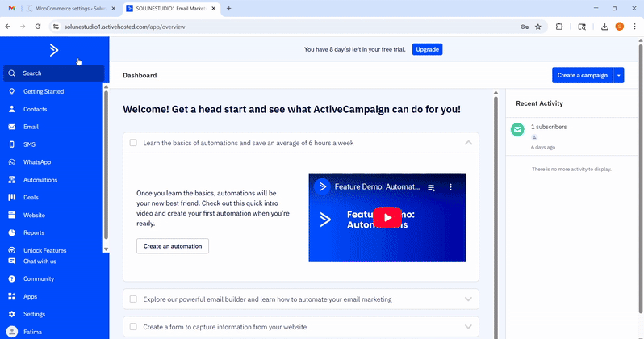Click the Community question mark icon
Screen dimensions: 644x339
tap(12, 278)
